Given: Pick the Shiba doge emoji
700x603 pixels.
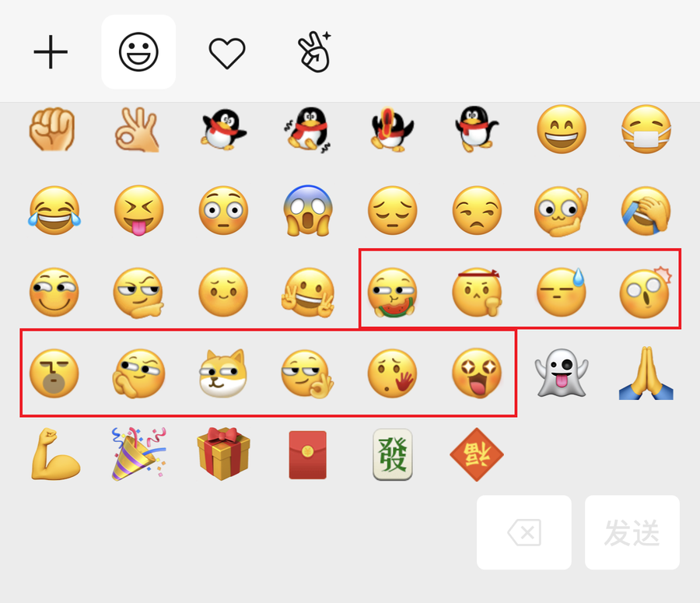Looking at the screenshot, I should 222,373.
